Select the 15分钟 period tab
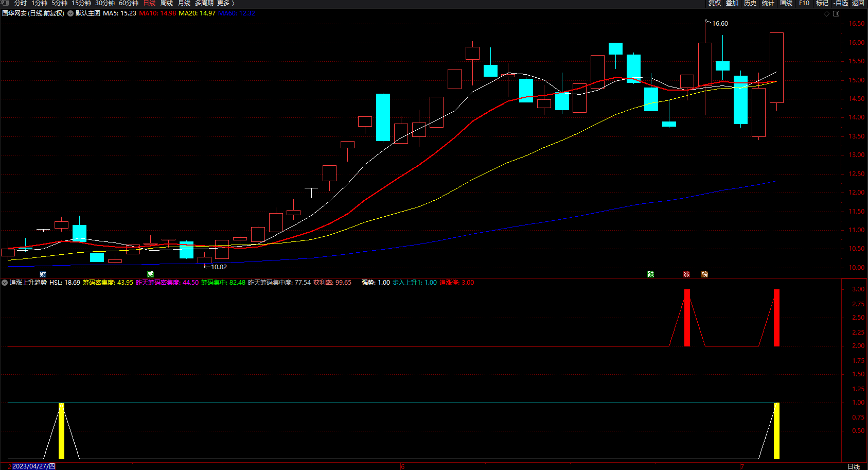Screen dimensions: 868x470 [x=81, y=3]
